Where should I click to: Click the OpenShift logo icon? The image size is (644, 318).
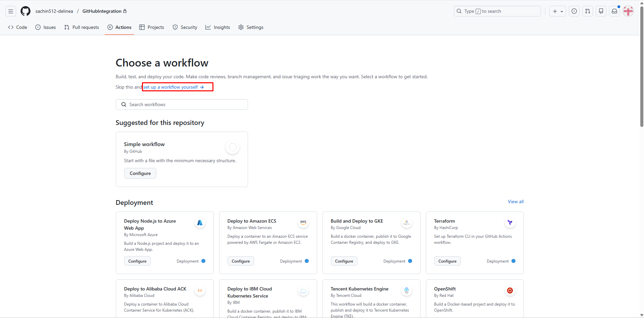[x=510, y=290]
